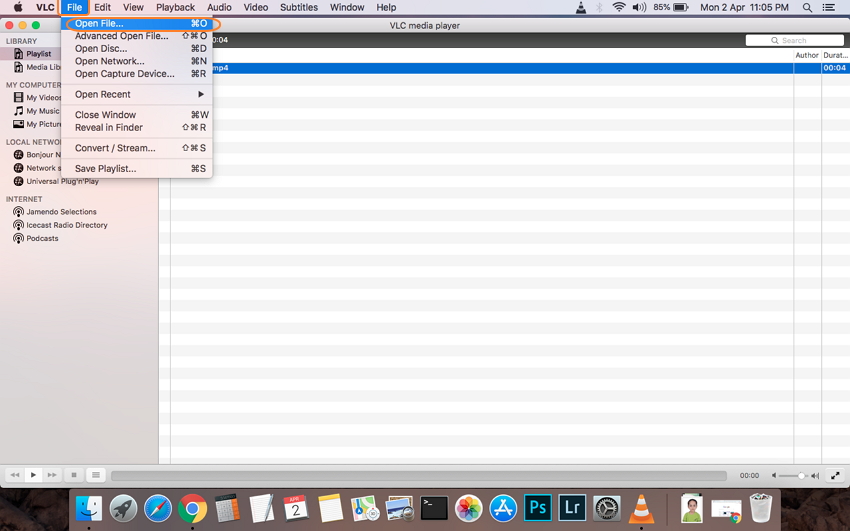Viewport: 850px width, 531px height.
Task: Open the Subtitles menu
Action: [299, 8]
